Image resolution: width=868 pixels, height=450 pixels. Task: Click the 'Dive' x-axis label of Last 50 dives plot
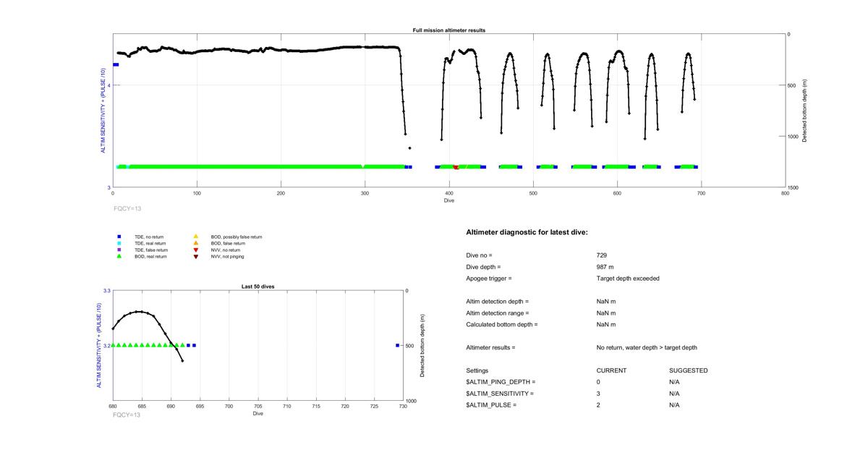coord(258,414)
